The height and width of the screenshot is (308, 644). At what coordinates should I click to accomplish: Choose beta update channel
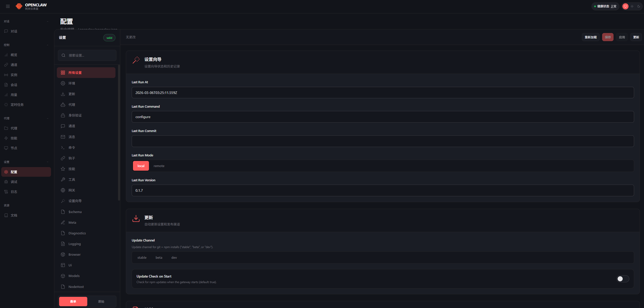[159, 257]
